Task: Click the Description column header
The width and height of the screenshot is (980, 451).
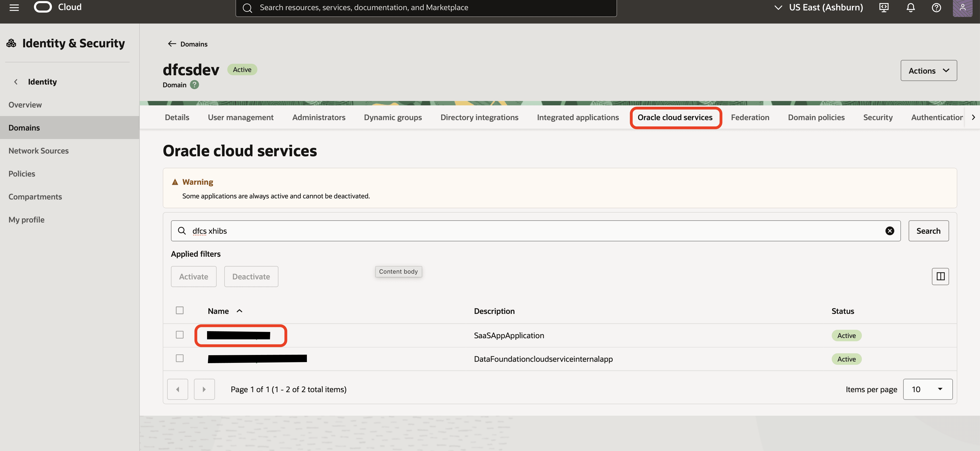Action: (494, 311)
